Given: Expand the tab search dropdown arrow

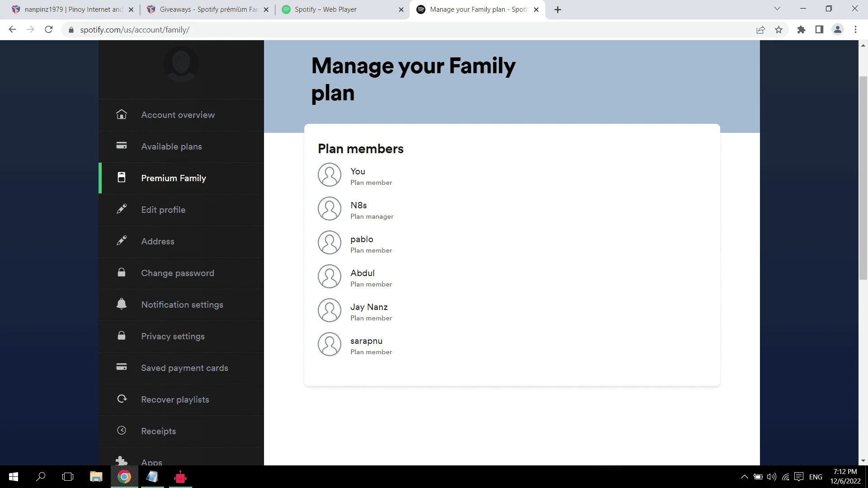Looking at the screenshot, I should (x=777, y=9).
